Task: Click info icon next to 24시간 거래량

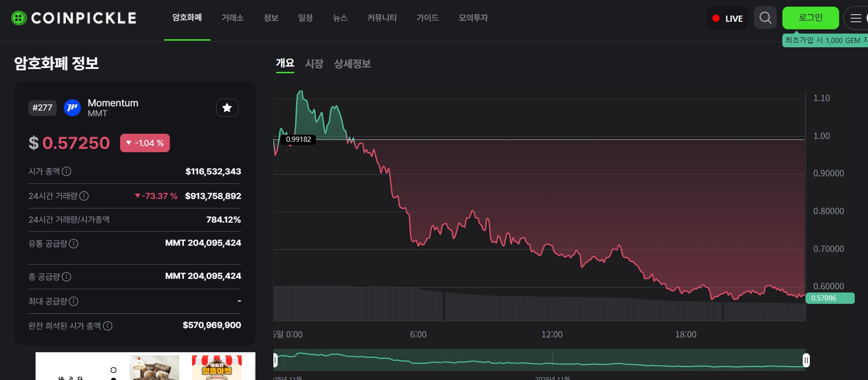Action: point(84,196)
